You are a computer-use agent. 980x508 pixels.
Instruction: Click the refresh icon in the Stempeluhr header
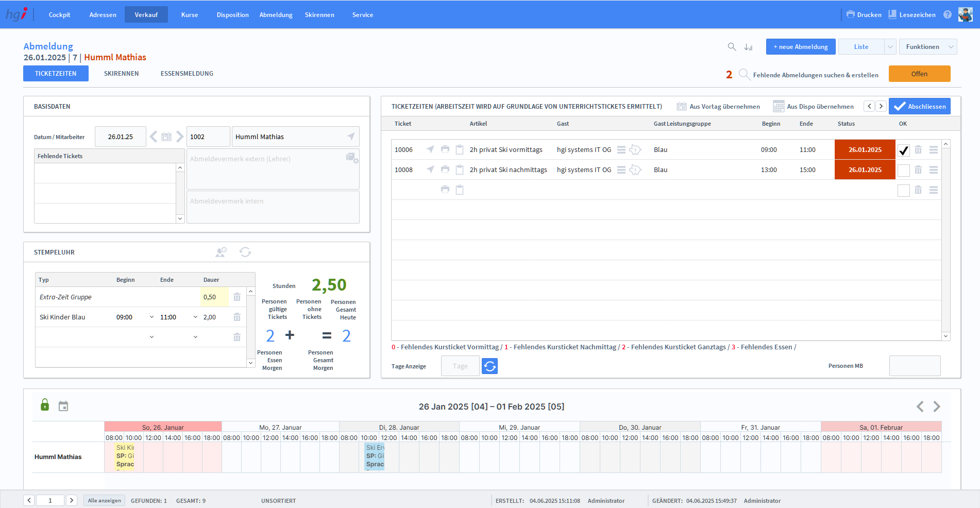tap(245, 252)
